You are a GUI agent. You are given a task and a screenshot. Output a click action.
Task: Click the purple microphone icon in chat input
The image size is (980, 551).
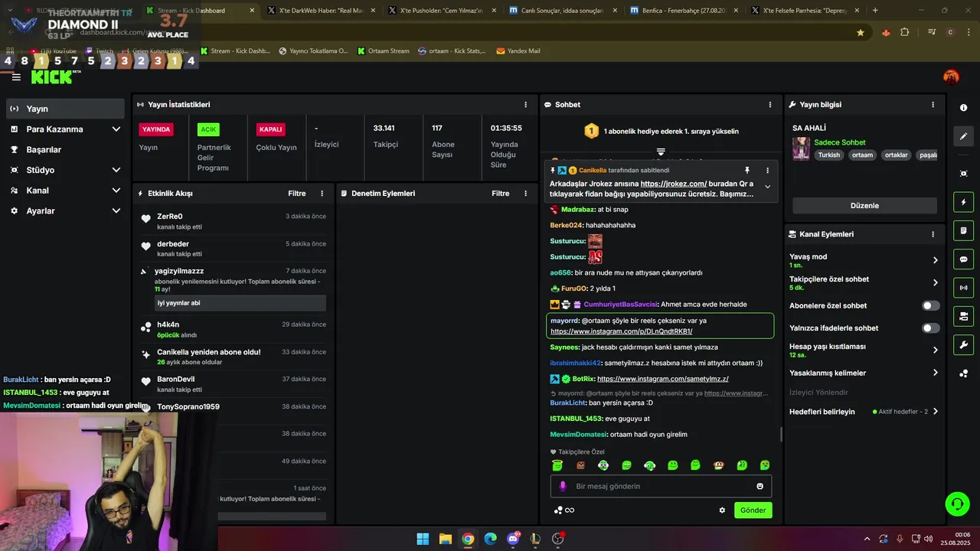pyautogui.click(x=563, y=486)
